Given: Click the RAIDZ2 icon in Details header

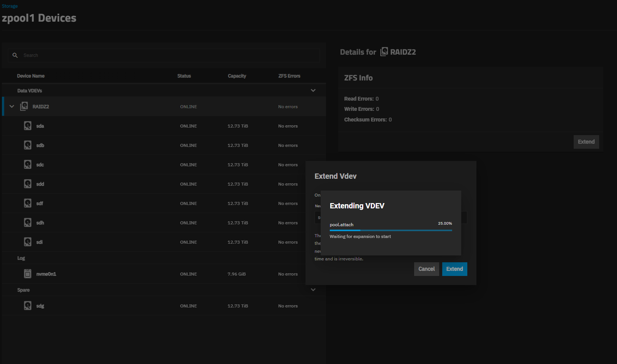Looking at the screenshot, I should coord(384,52).
